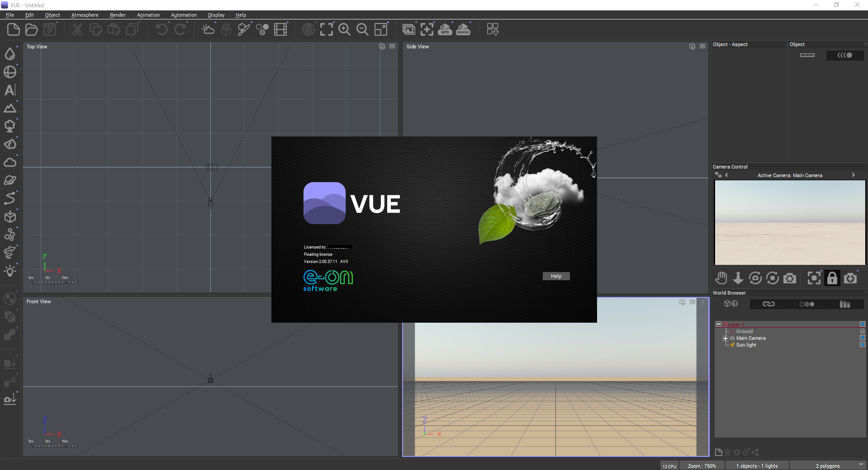Switch Object panel to the numerics ruler tab

click(807, 55)
